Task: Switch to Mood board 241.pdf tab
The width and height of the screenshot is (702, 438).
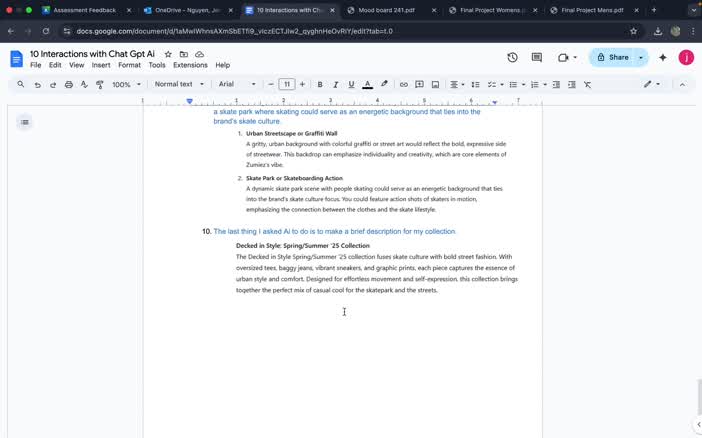Action: coord(386,10)
